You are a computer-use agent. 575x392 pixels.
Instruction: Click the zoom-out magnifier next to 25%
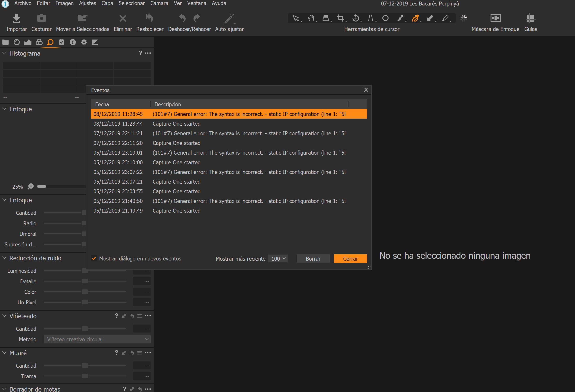[x=31, y=187]
